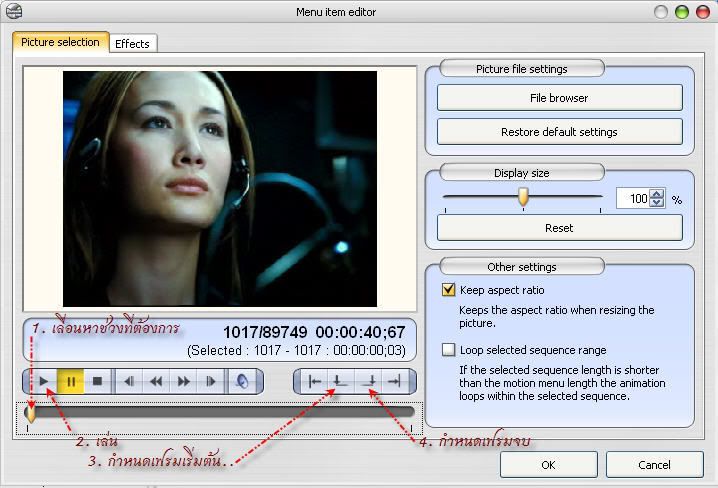
Task: Click the video preview image
Action: pos(220,189)
